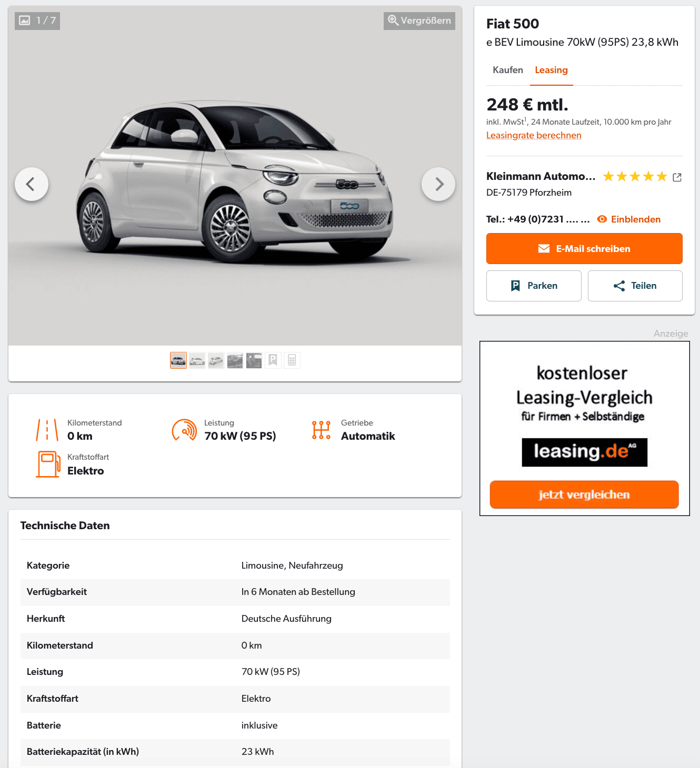Open the fourth interior thumbnail
Viewport: 700px width, 768px height.
click(x=235, y=360)
